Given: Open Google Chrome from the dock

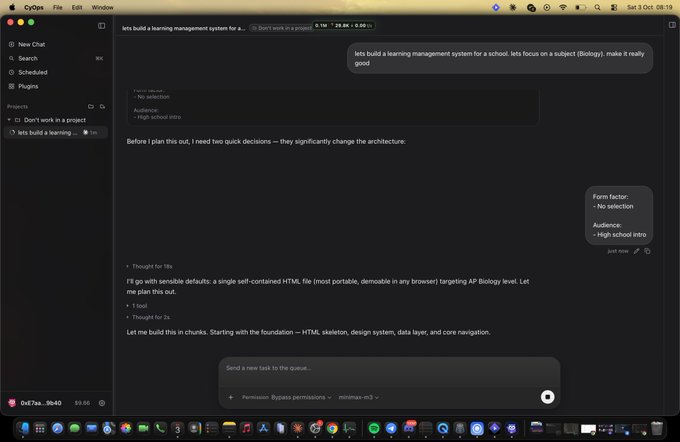Looking at the screenshot, I should click(332, 429).
